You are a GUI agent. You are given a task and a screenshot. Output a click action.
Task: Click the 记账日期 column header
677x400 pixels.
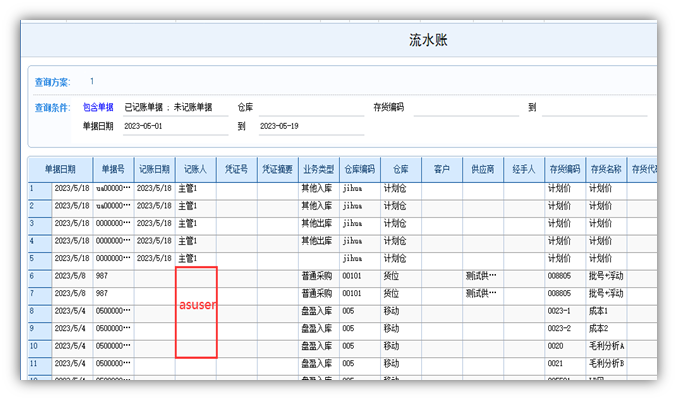(154, 169)
